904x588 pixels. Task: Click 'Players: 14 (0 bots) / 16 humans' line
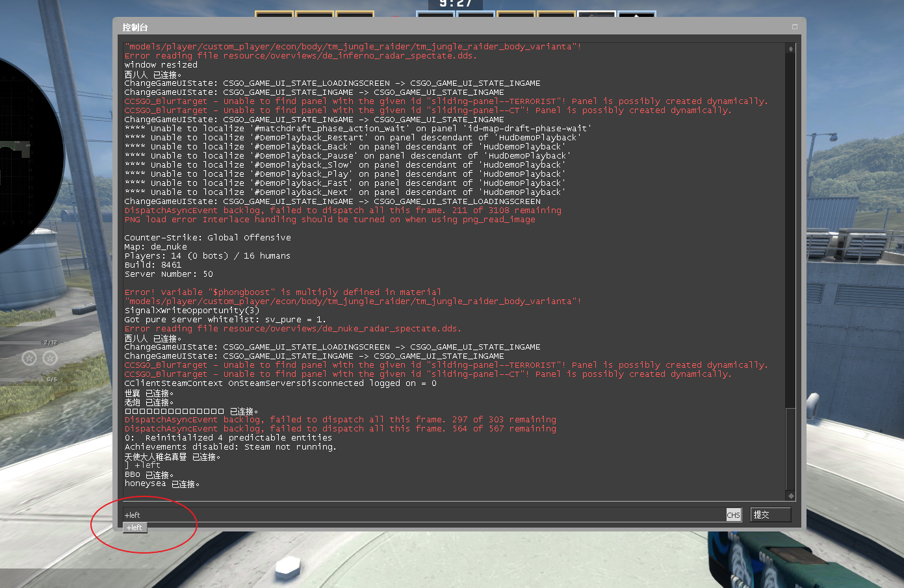coord(207,256)
